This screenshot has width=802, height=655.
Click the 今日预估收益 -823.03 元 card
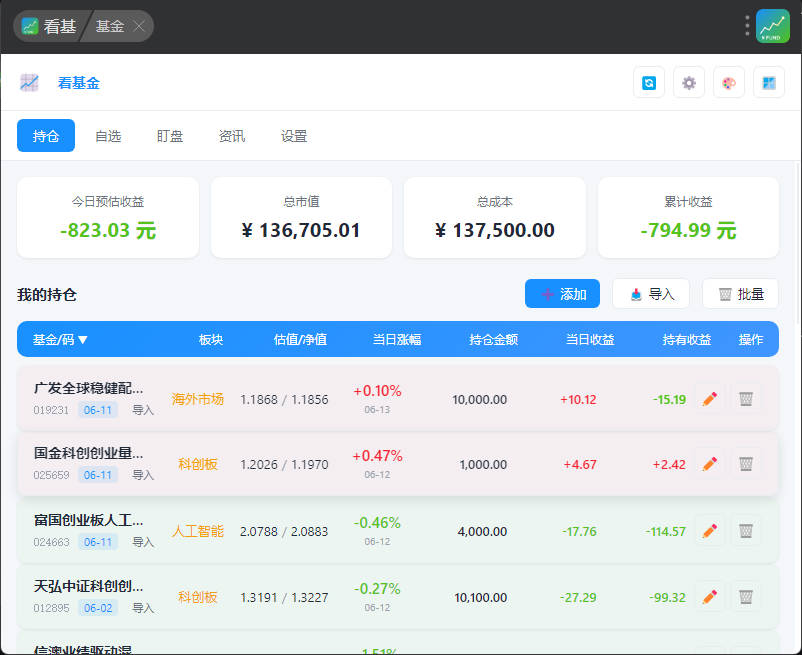pyautogui.click(x=108, y=218)
